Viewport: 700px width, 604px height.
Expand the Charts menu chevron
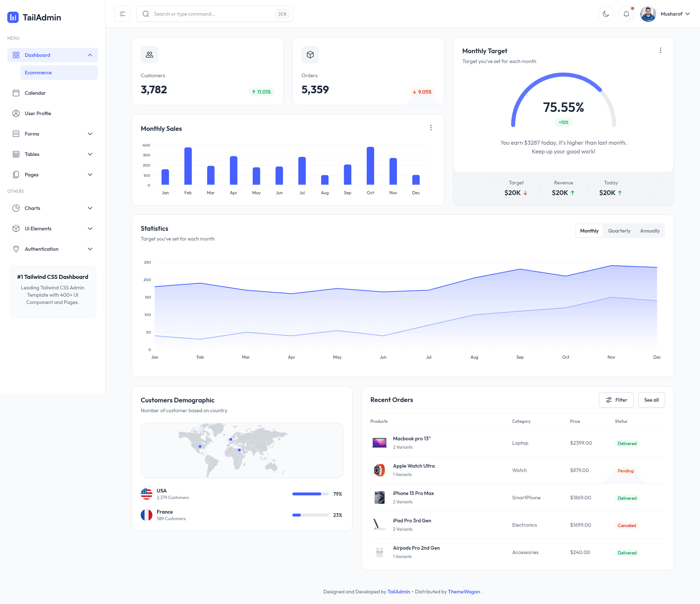pos(90,208)
